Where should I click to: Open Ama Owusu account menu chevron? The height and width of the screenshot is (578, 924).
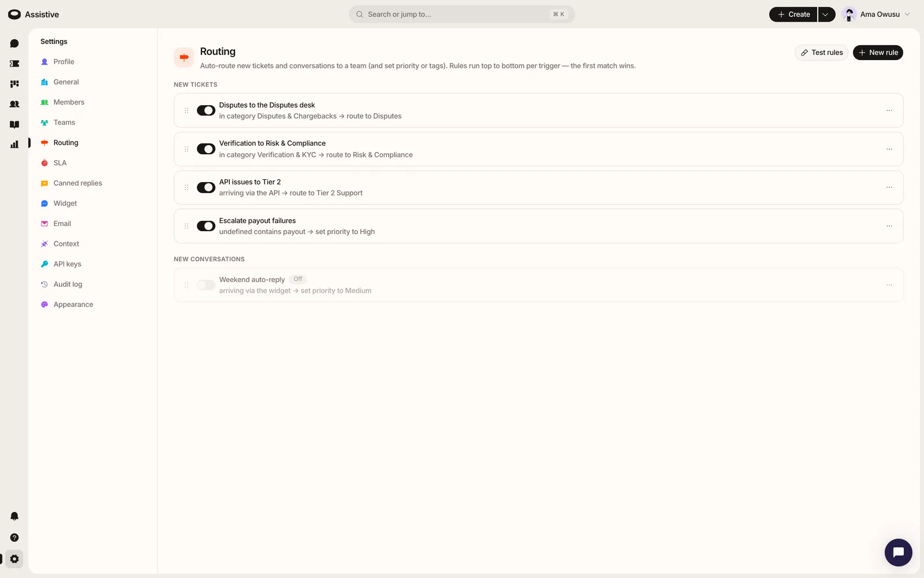tap(907, 14)
